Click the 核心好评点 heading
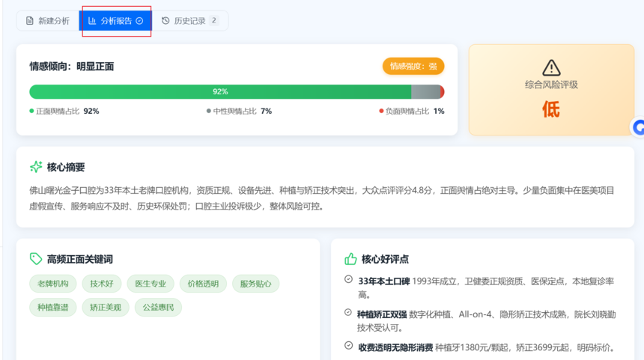 tap(385, 259)
